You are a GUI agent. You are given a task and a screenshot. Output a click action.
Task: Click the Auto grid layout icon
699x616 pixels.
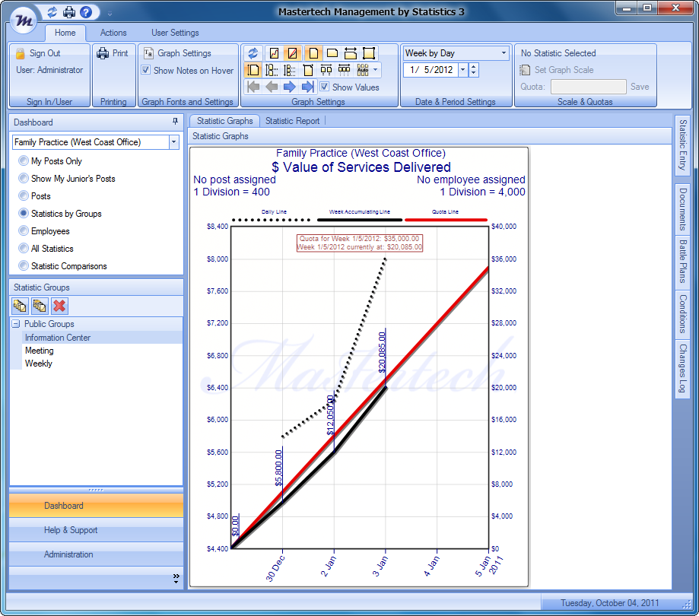point(363,70)
